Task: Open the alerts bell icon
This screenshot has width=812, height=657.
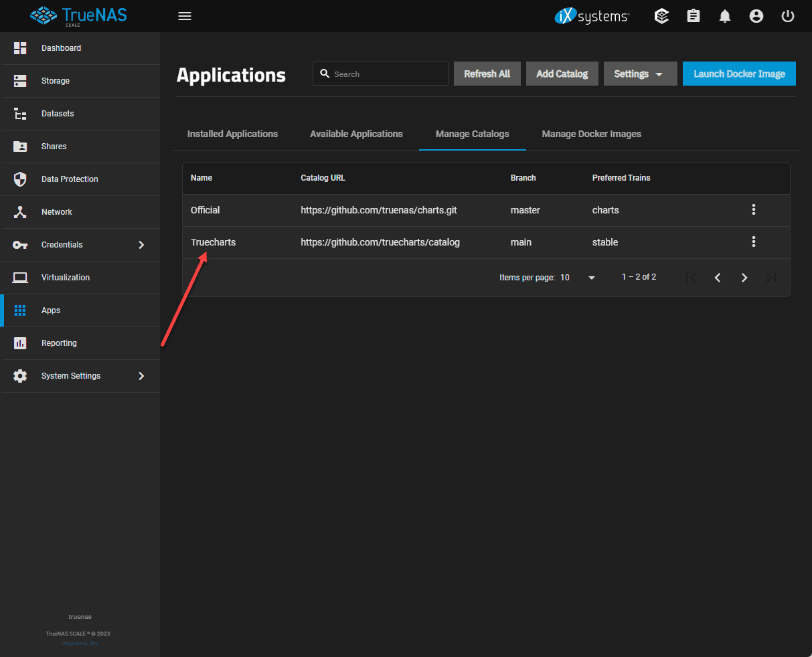Action: point(725,16)
